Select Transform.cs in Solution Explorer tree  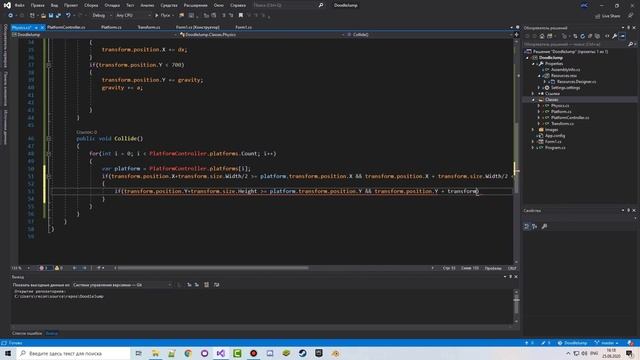pyautogui.click(x=562, y=124)
